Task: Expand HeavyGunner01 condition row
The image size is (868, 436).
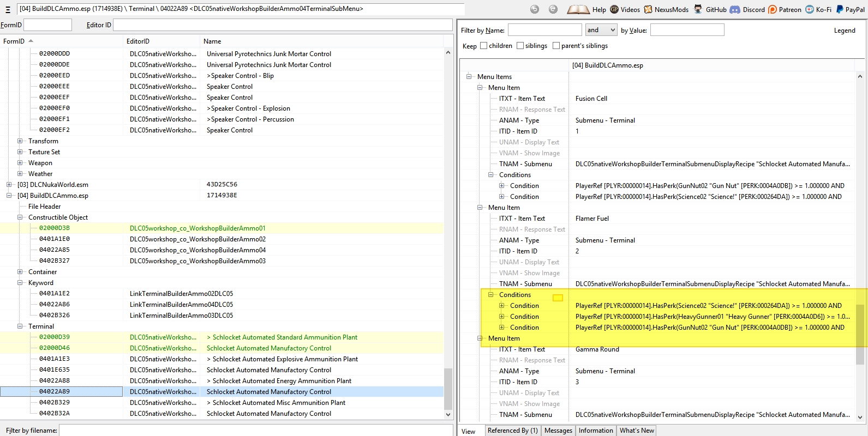Action: [501, 317]
